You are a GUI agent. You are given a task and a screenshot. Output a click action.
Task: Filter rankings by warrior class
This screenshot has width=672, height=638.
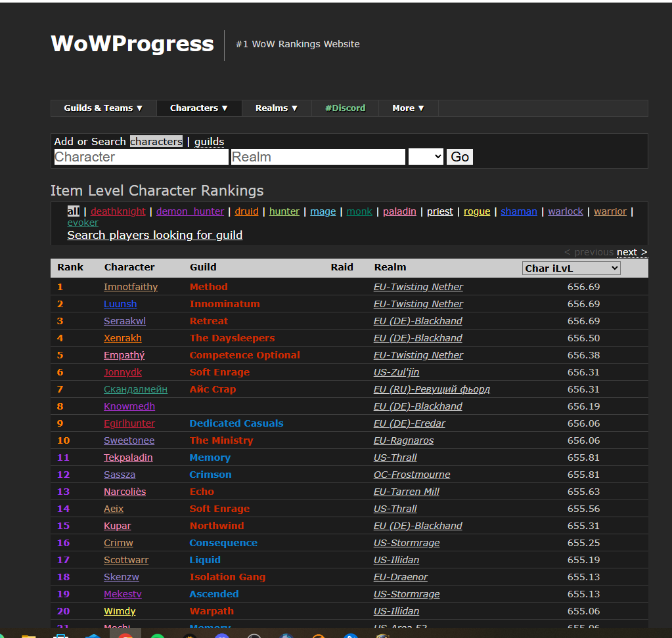[610, 211]
